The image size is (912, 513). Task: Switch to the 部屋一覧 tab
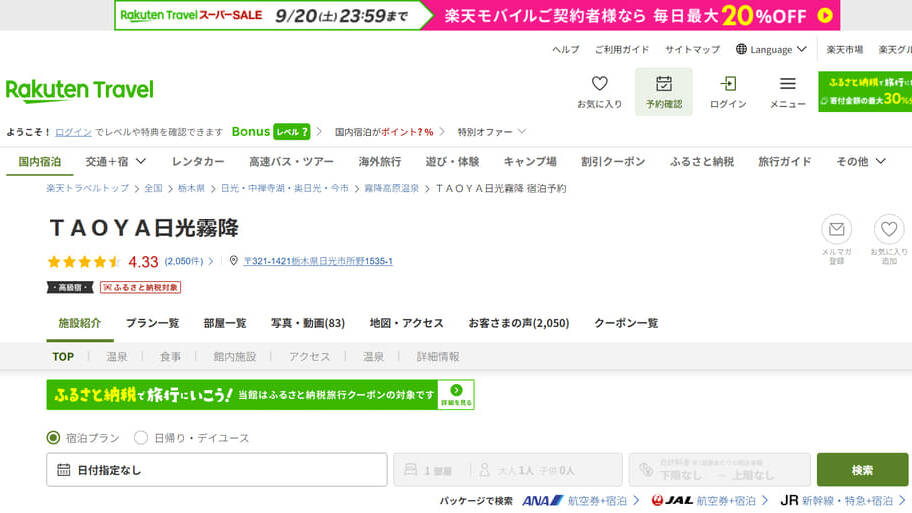pos(225,323)
